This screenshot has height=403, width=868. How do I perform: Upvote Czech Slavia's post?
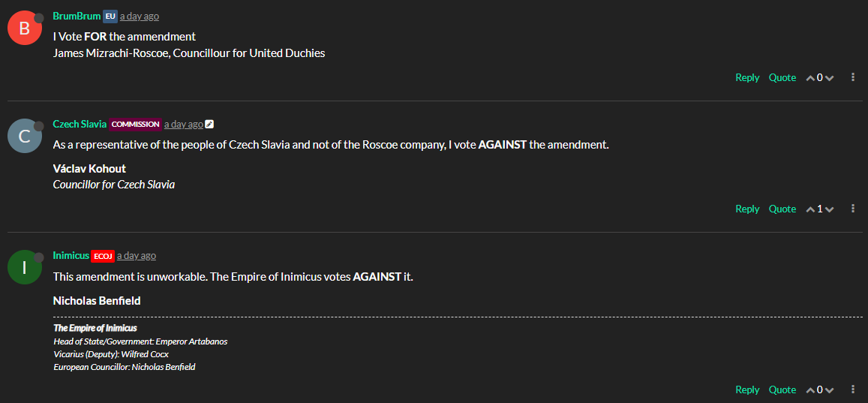tap(810, 209)
